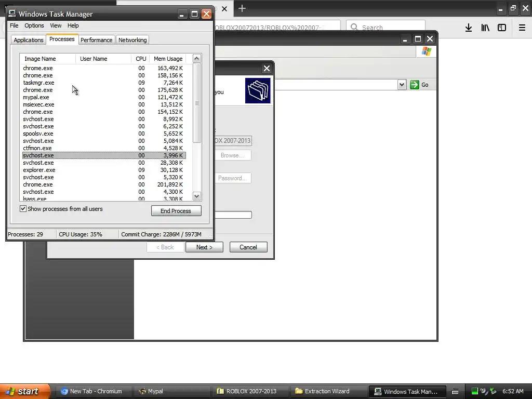Sort processes by Image Name column
The image size is (532, 399).
click(47, 59)
